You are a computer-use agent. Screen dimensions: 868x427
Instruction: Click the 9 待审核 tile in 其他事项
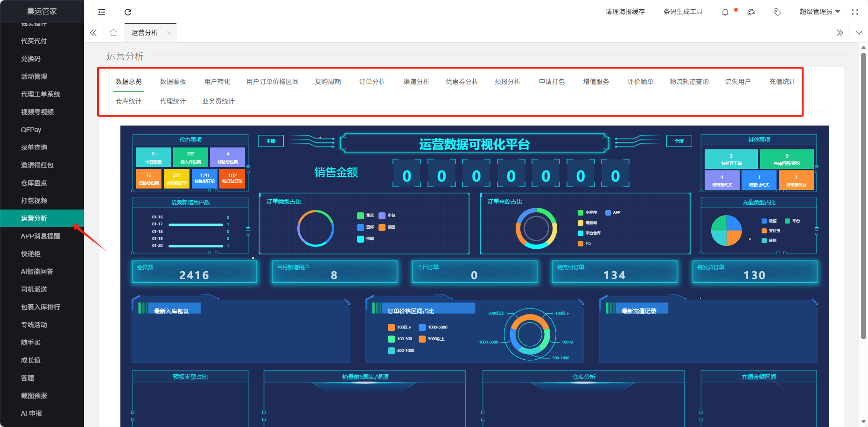[x=787, y=159]
